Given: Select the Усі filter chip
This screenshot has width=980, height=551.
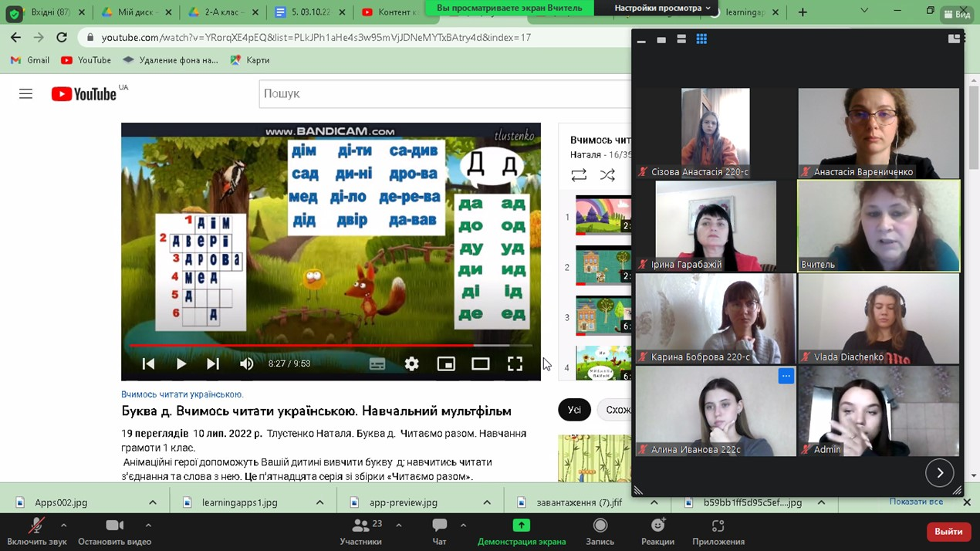Looking at the screenshot, I should pyautogui.click(x=574, y=410).
